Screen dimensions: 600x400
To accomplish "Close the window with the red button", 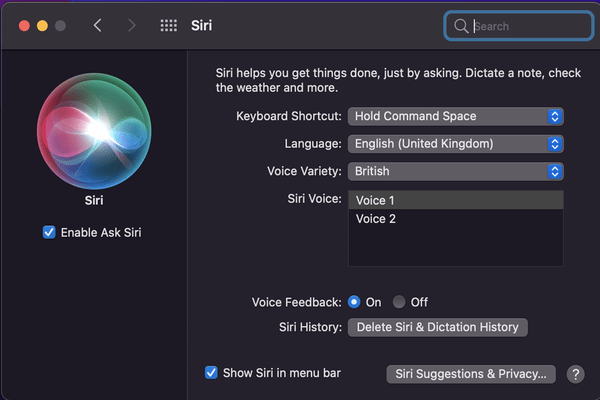I will 24,26.
